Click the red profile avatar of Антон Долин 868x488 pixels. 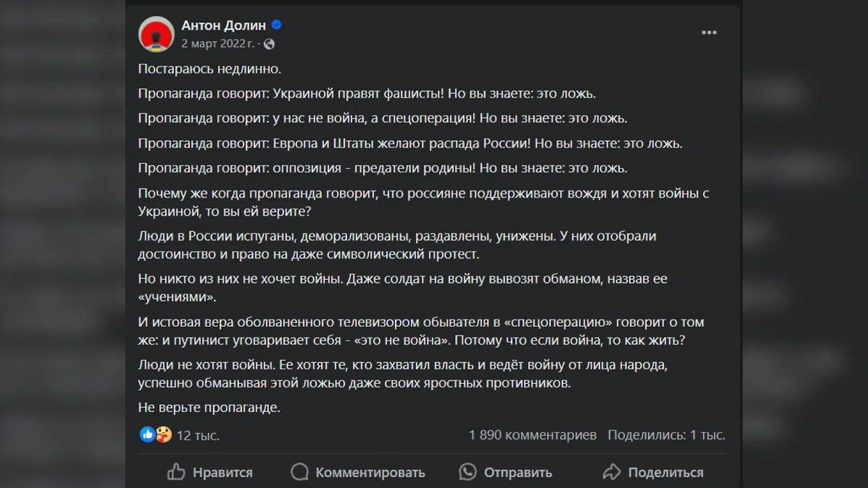point(156,34)
